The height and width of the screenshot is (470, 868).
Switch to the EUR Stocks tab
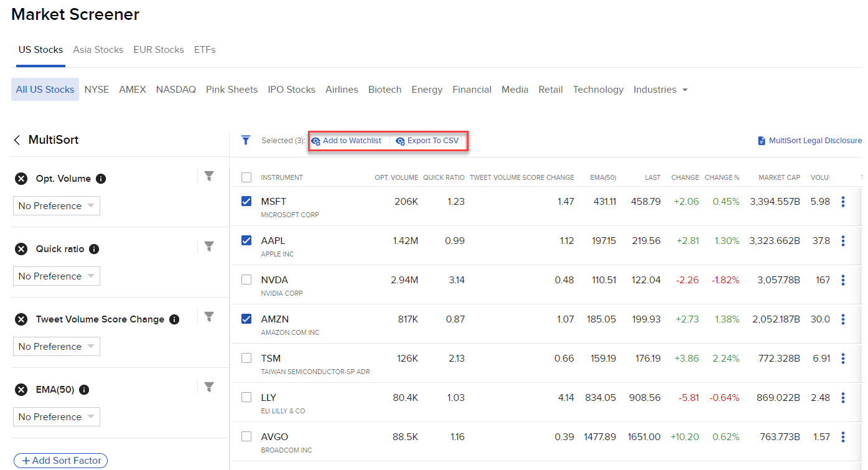(158, 49)
